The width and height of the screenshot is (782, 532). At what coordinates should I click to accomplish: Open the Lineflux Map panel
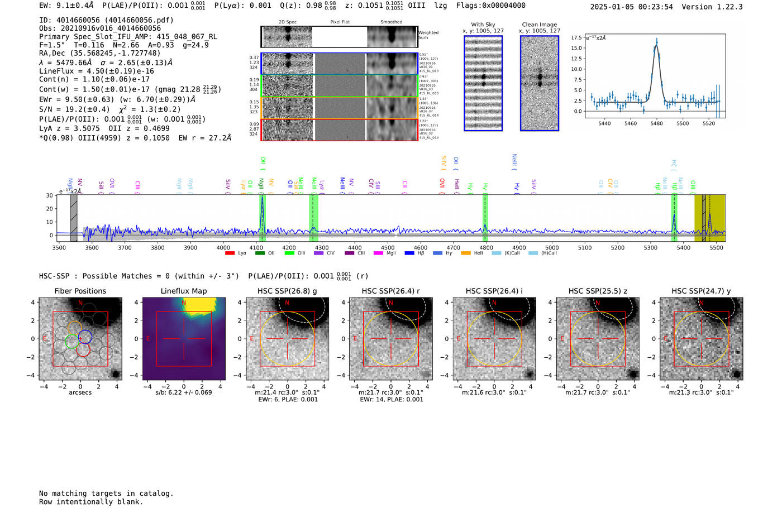point(184,339)
